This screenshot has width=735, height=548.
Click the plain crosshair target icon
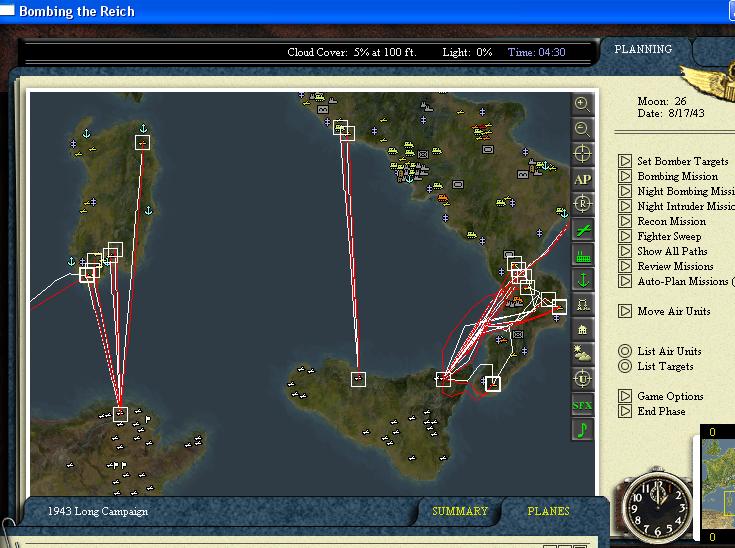point(582,154)
